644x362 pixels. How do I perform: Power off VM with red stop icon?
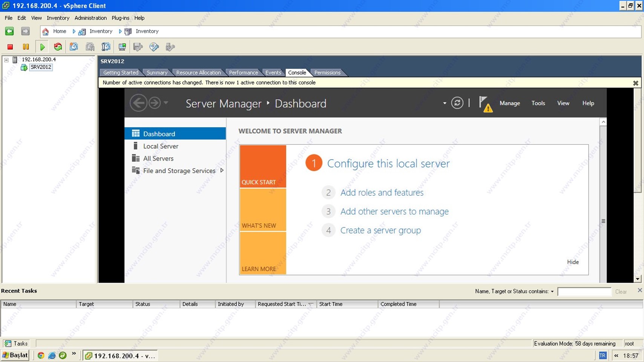tap(10, 47)
